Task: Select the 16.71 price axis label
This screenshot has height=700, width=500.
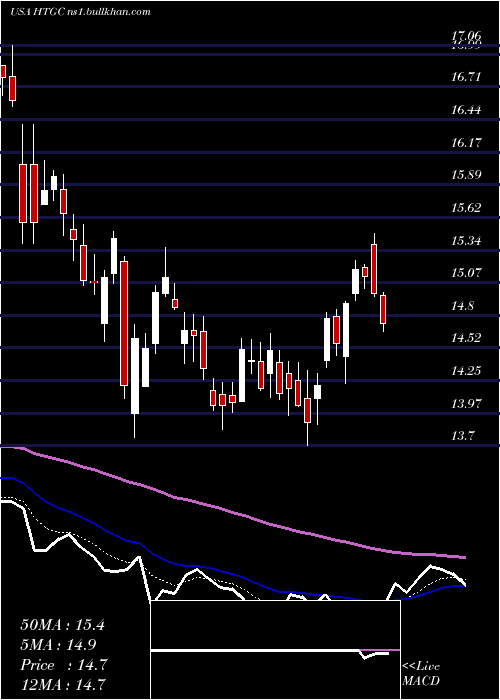Action: (x=466, y=77)
